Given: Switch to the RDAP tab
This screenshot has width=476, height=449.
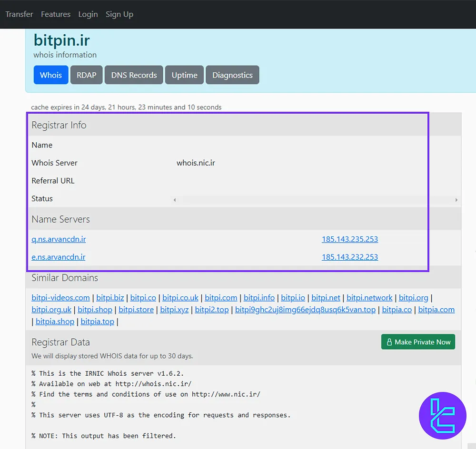Looking at the screenshot, I should [x=86, y=75].
